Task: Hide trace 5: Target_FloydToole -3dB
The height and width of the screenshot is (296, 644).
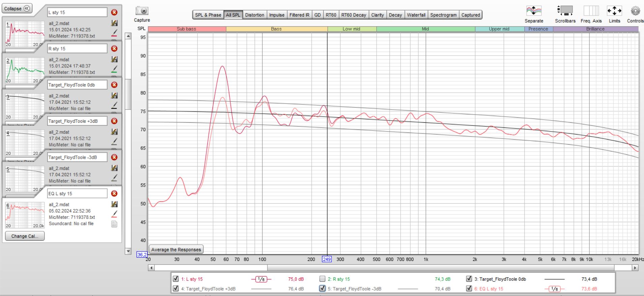Action: pos(322,289)
